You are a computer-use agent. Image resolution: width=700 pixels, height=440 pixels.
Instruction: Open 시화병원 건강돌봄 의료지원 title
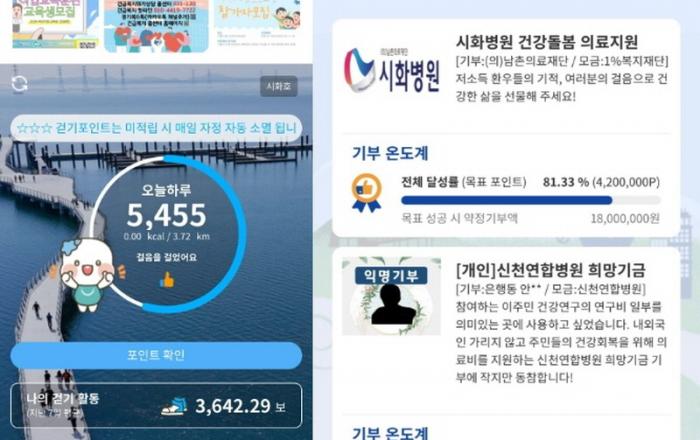546,42
